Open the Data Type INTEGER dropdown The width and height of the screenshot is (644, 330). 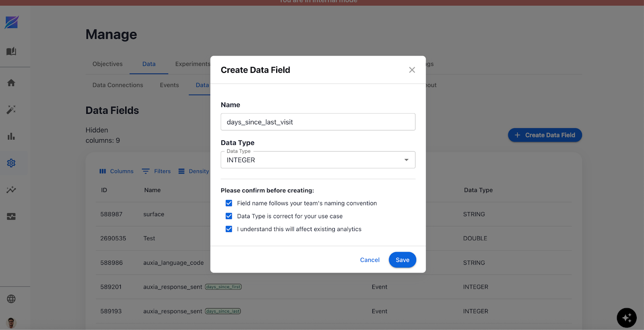pos(318,160)
